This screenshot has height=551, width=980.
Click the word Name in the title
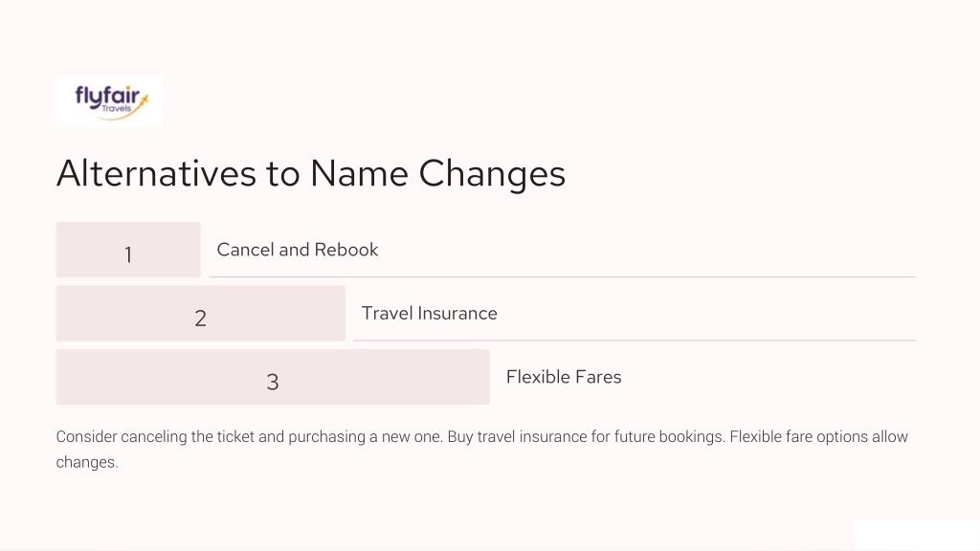coord(359,173)
